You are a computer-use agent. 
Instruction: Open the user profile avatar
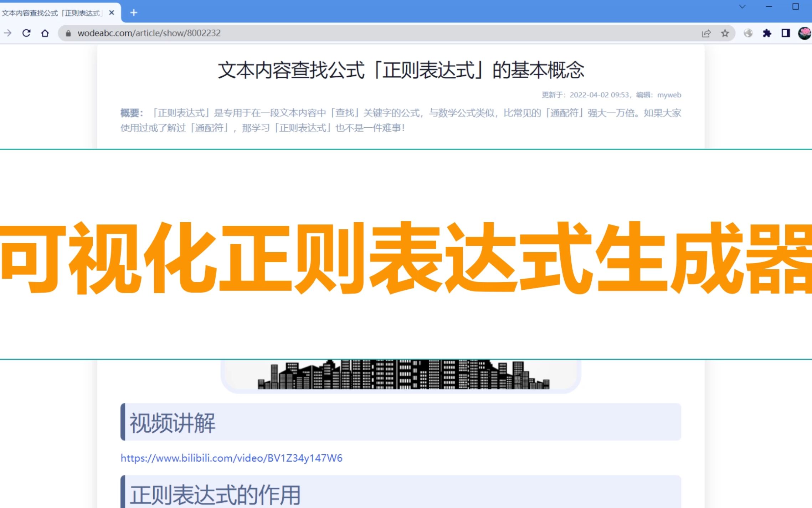point(804,33)
